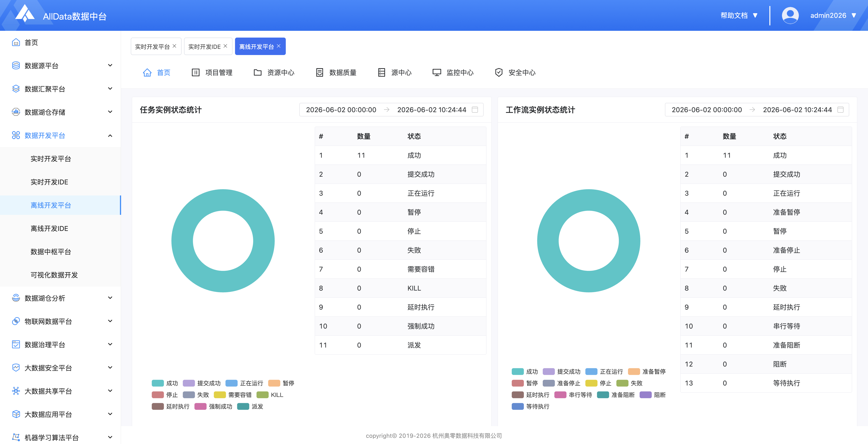Toggle 成功 legend in task instance chart
The height and width of the screenshot is (444, 868).
click(x=165, y=383)
